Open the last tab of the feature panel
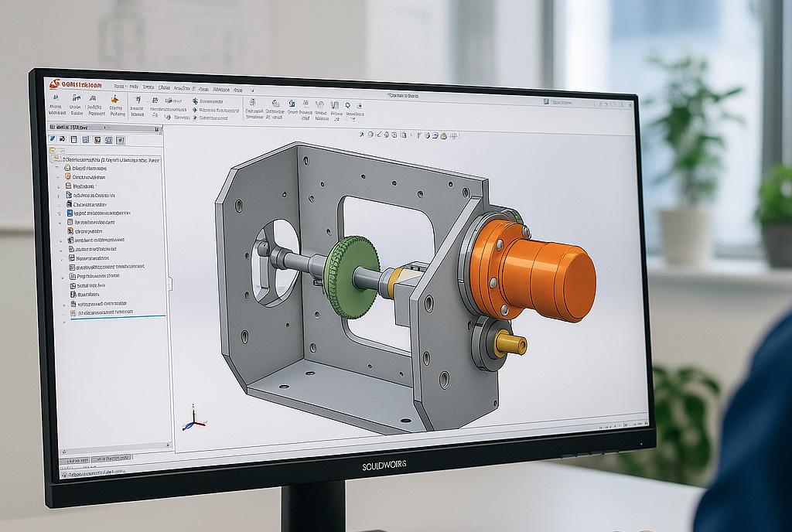Image resolution: width=792 pixels, height=532 pixels. 120,140
